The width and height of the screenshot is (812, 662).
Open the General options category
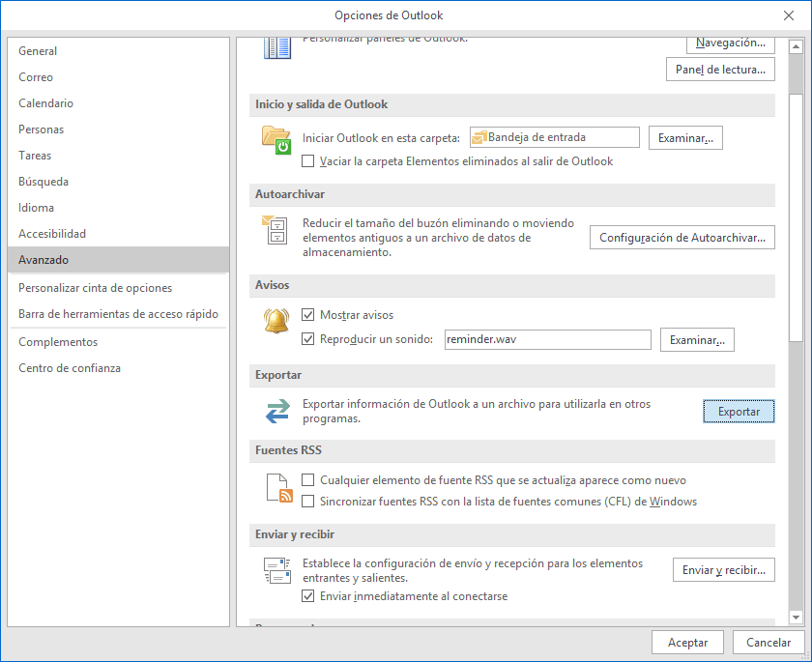point(119,50)
